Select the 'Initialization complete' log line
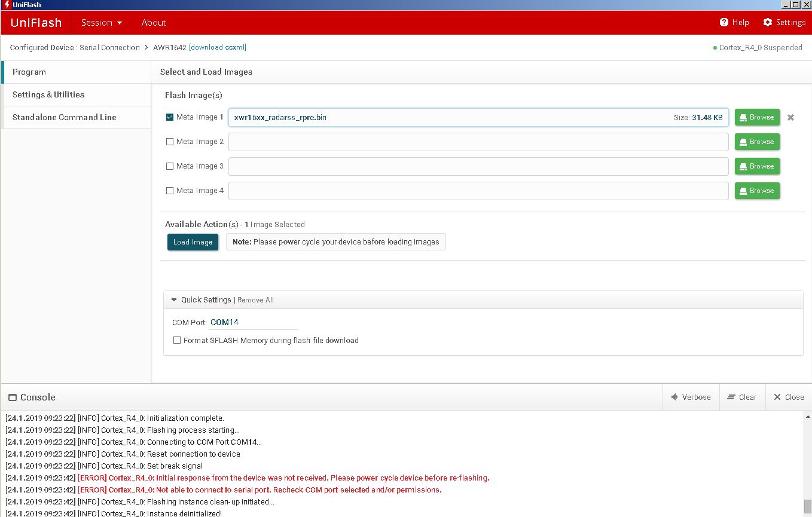812x517 pixels. 115,418
